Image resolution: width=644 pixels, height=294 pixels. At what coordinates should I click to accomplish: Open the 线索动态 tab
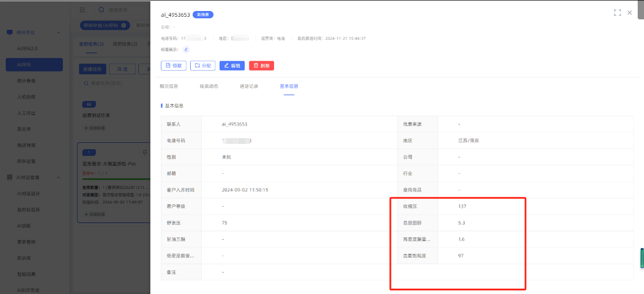tap(209, 86)
